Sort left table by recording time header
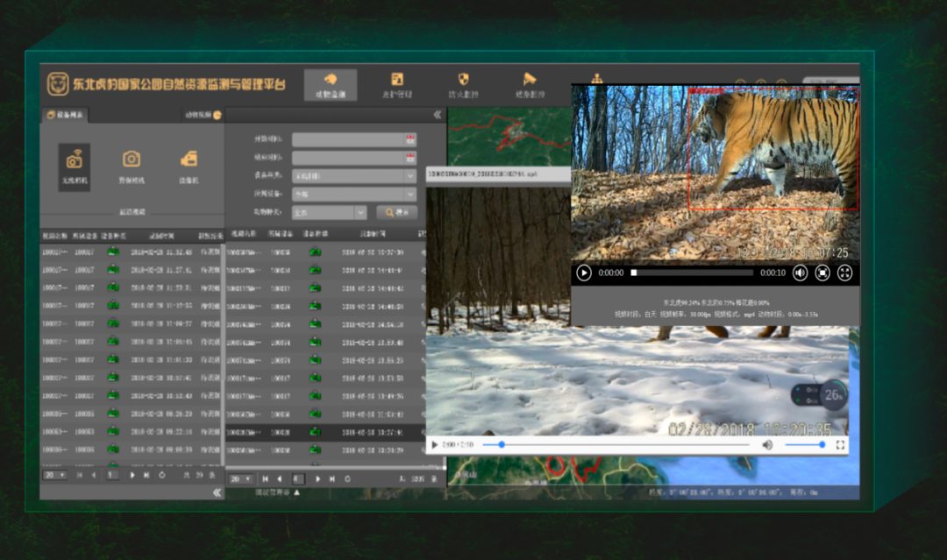This screenshot has width=947, height=560. point(161,236)
